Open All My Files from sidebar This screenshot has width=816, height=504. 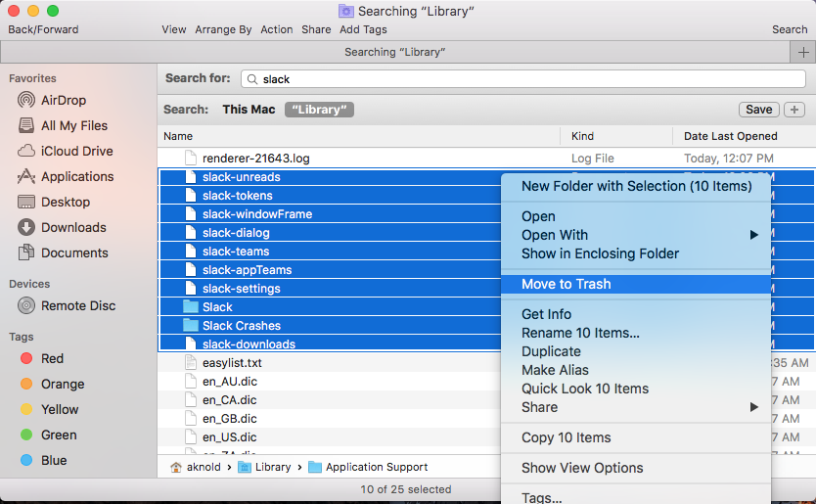(26, 125)
